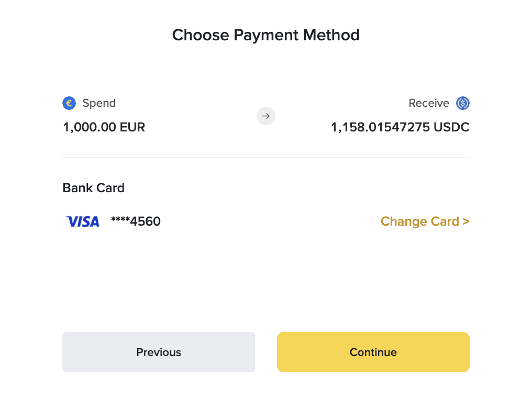532x399 pixels.
Task: Select the 1,000.00 spend figure
Action: click(90, 127)
